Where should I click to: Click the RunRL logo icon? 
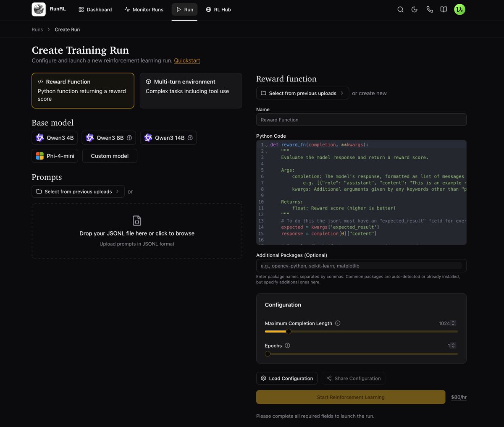(39, 9)
